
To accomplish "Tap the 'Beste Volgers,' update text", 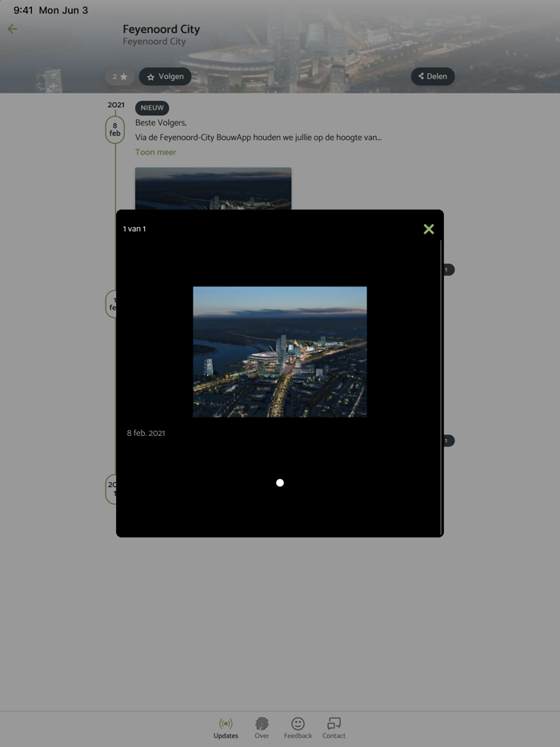I will [x=161, y=122].
